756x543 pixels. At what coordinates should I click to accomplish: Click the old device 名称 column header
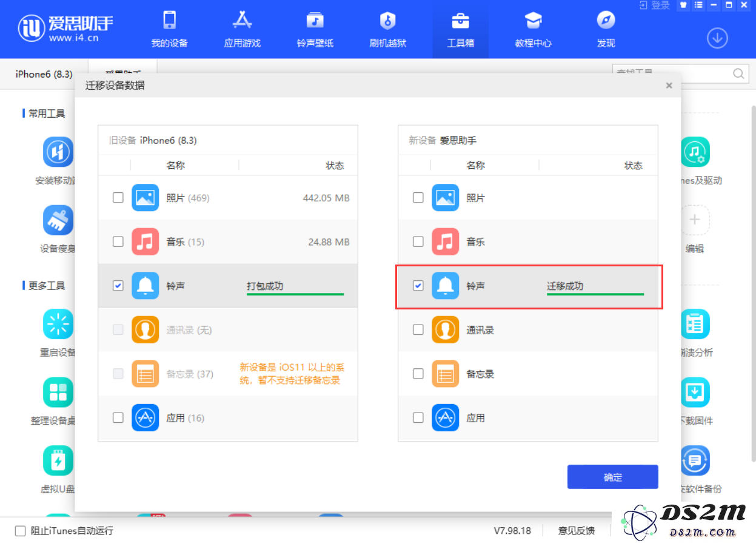point(176,165)
